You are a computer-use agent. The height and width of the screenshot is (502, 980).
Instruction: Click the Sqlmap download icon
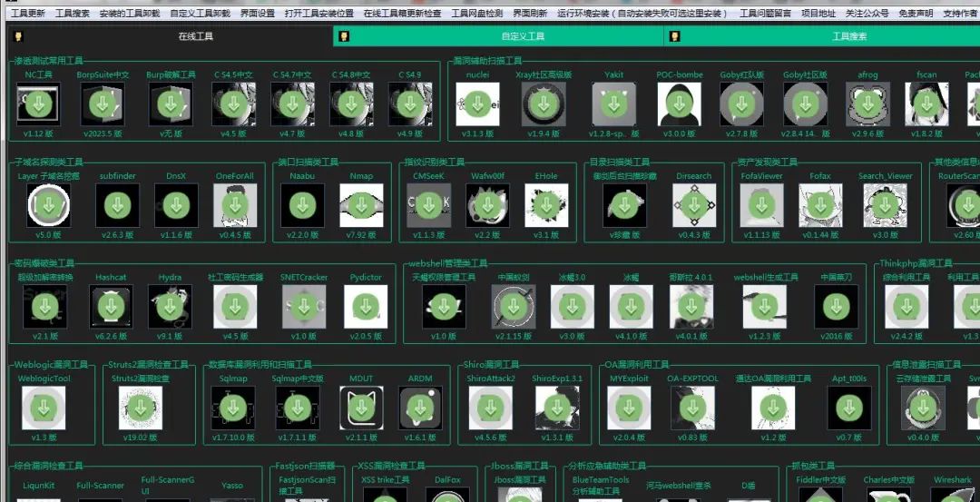pos(233,408)
